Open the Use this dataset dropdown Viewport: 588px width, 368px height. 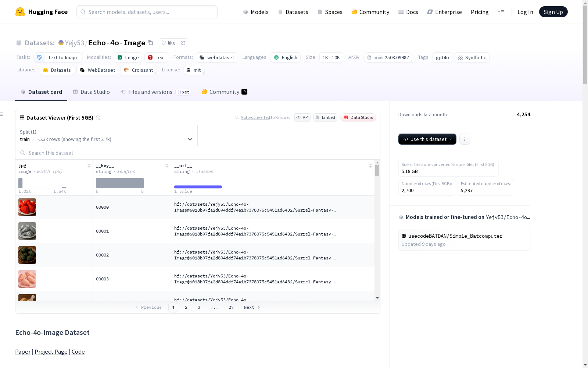427,139
